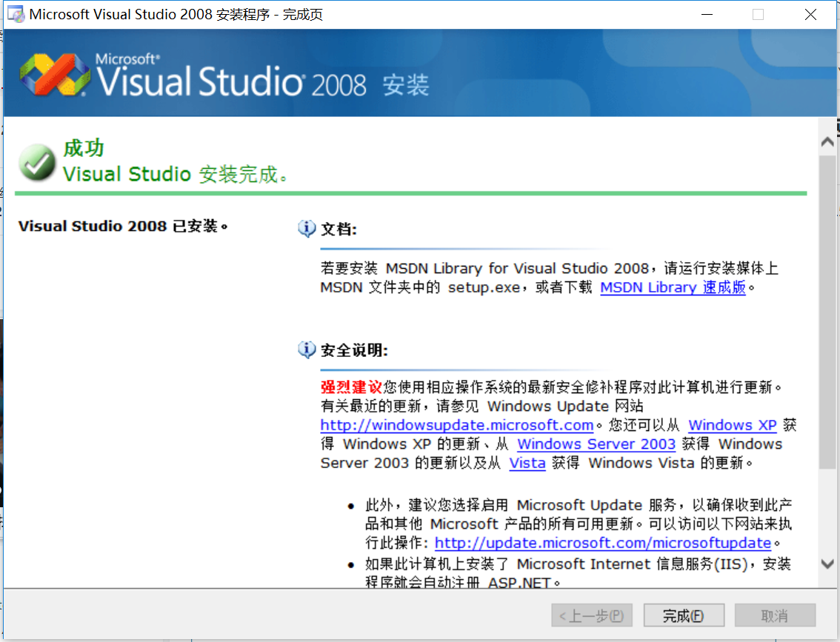The width and height of the screenshot is (840, 642).
Task: Open the update.microsoft.com/microsoftupdate link
Action: pyautogui.click(x=603, y=543)
